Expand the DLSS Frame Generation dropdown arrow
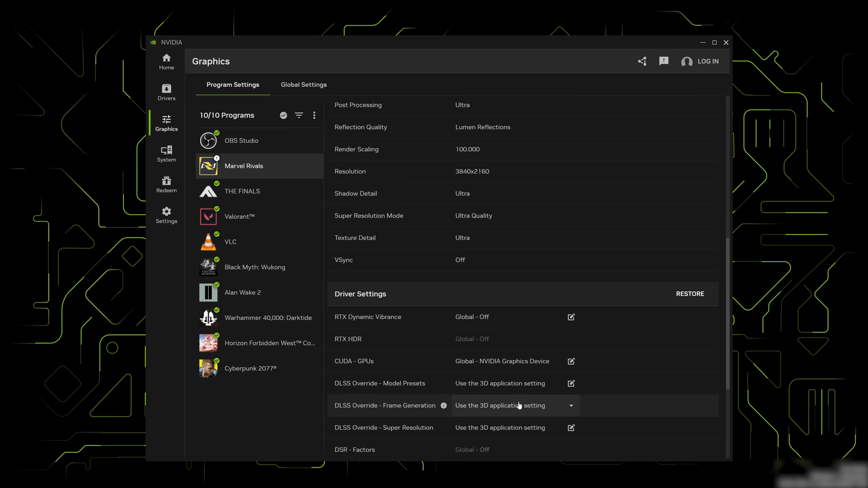 coord(571,405)
